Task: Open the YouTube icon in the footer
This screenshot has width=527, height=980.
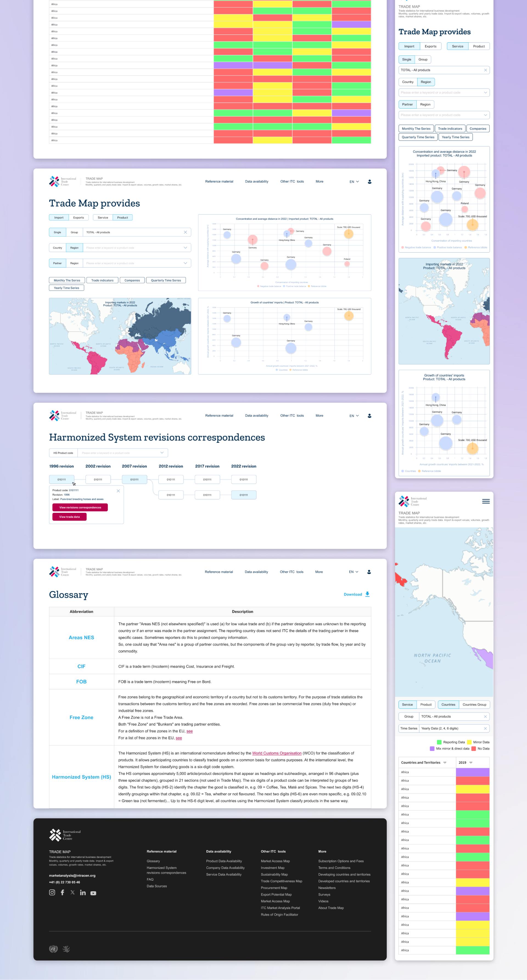Action: (93, 893)
